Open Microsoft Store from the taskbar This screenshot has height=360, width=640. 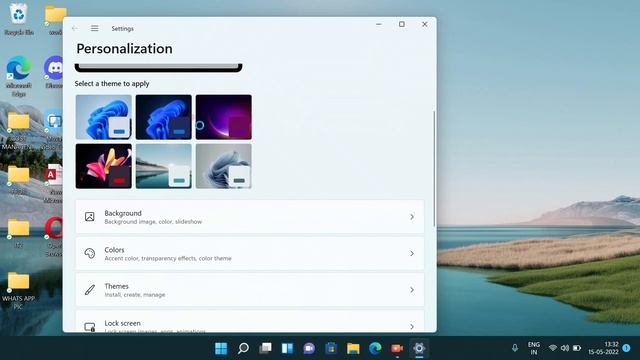point(331,348)
